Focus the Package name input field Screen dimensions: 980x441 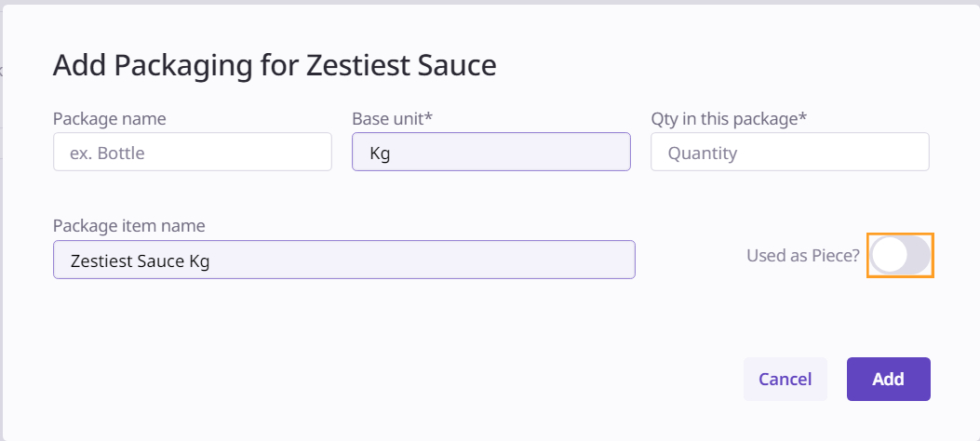[x=192, y=152]
